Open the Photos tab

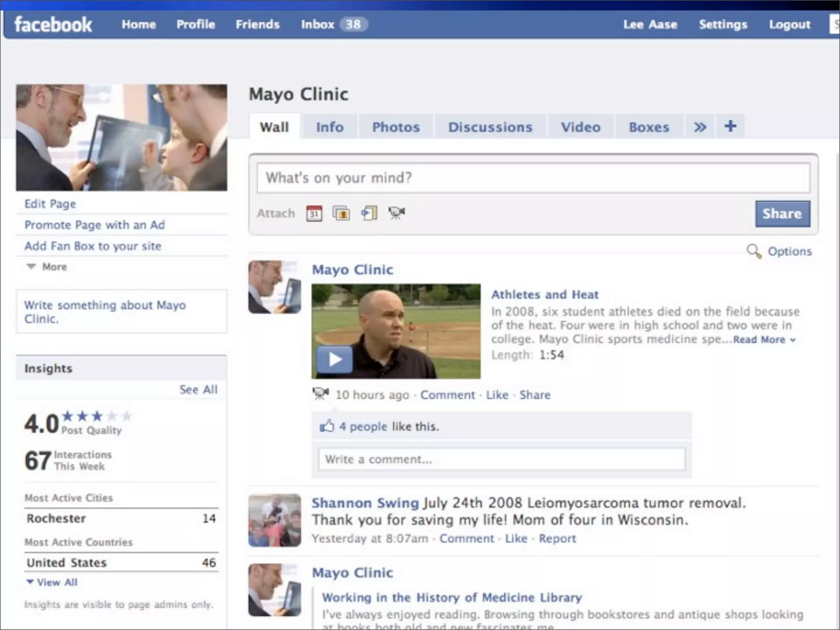coord(396,127)
